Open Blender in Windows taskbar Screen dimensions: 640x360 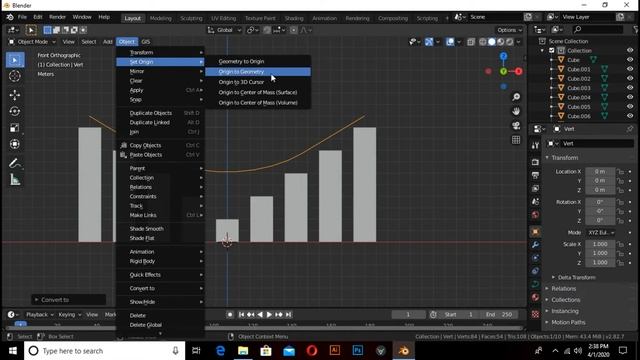[x=404, y=351]
